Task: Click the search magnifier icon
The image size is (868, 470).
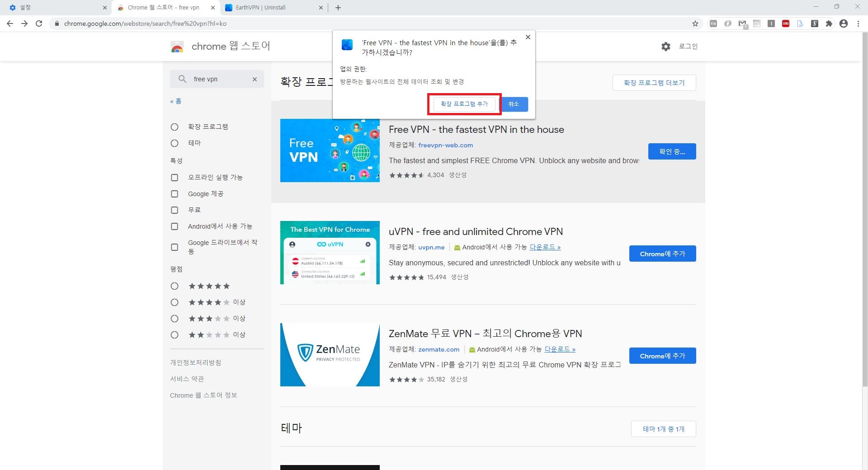Action: [182, 79]
